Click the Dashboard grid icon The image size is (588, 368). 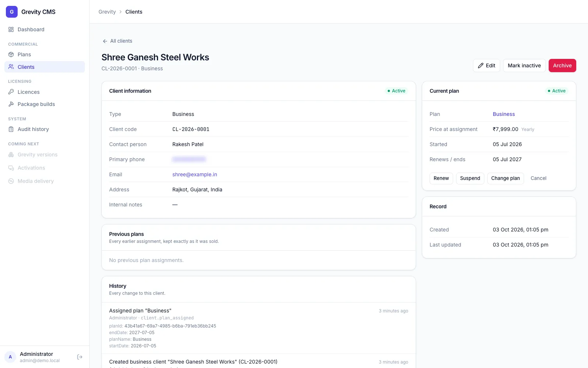(11, 29)
